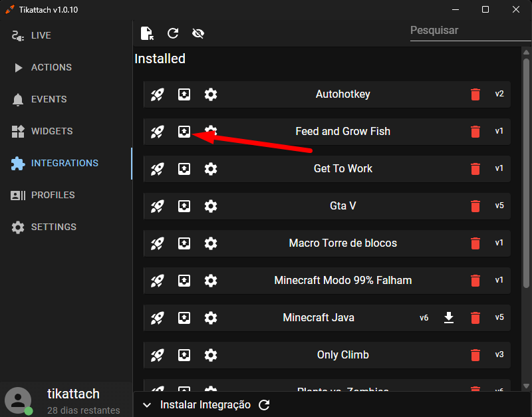Click the "Macro Torre de blocos" name
The image size is (532, 417).
click(343, 243)
